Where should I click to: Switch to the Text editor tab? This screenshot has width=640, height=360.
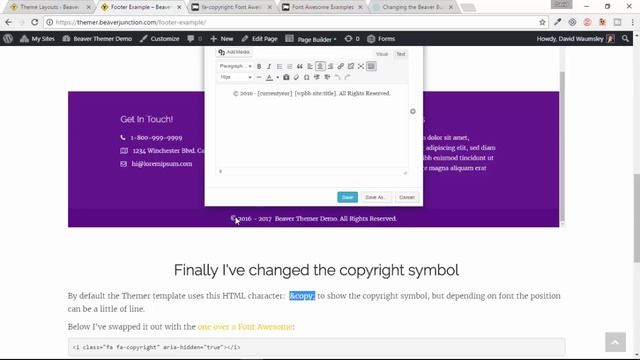tap(401, 54)
